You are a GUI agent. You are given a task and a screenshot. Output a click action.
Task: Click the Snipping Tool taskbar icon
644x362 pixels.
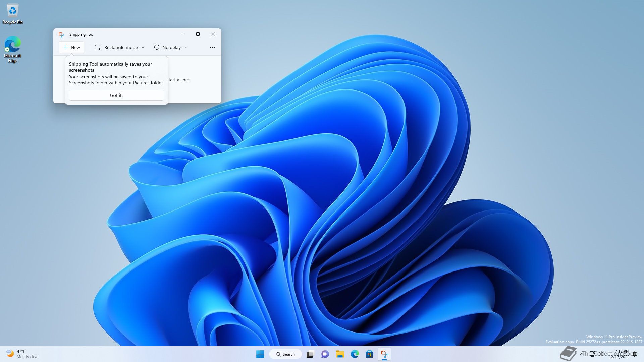[384, 354]
